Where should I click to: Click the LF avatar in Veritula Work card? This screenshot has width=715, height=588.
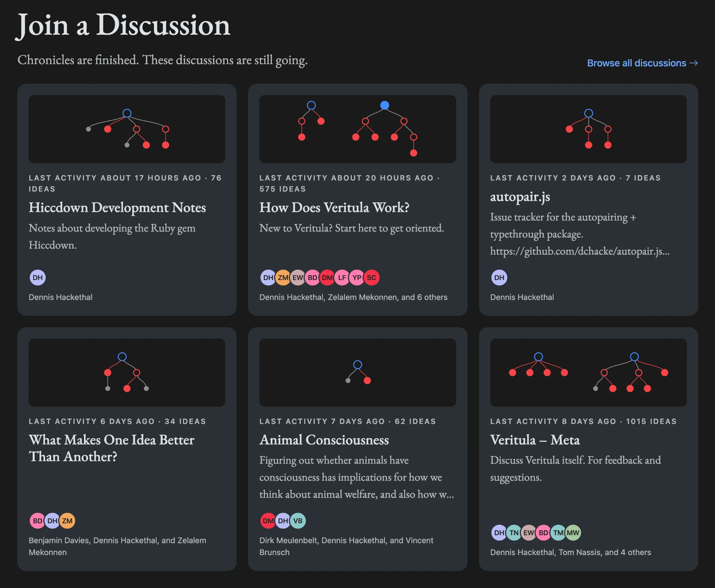point(342,277)
